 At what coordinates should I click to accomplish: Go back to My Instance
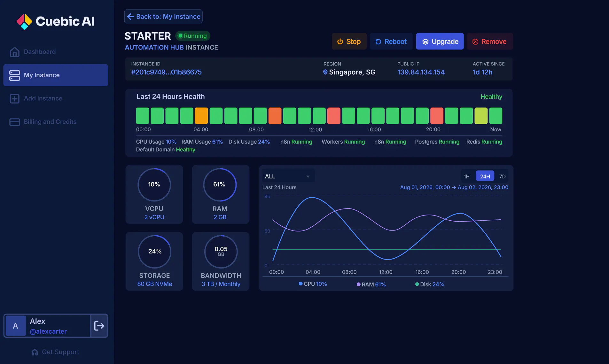point(163,17)
